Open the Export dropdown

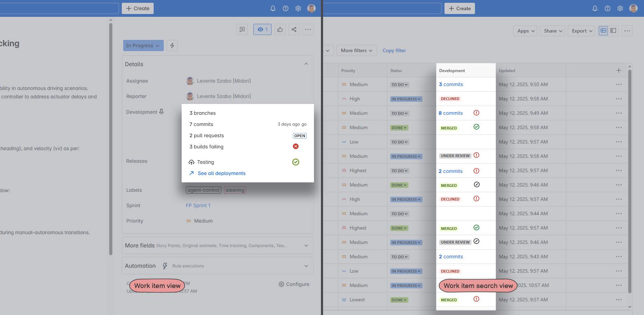(581, 31)
